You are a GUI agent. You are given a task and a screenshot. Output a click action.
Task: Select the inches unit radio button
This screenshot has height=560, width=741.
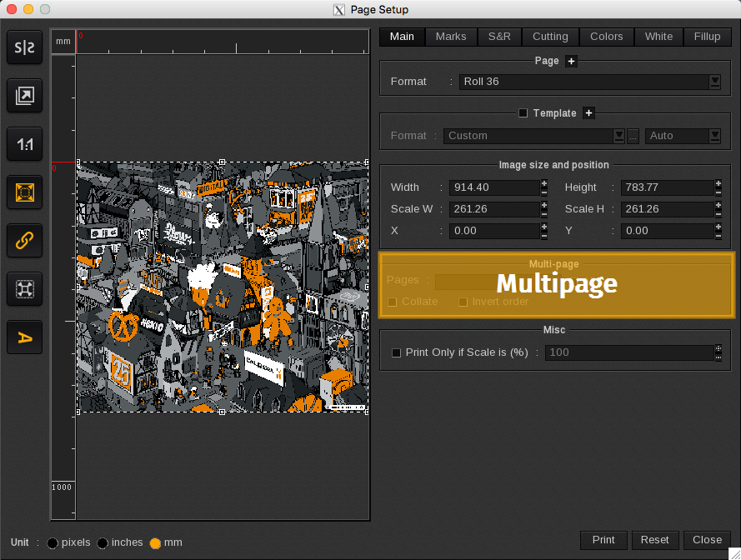(x=103, y=543)
